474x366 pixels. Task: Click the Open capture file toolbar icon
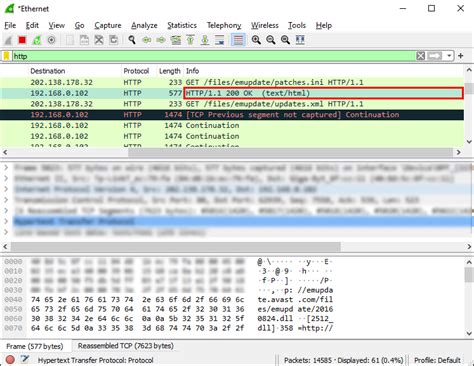[x=70, y=40]
